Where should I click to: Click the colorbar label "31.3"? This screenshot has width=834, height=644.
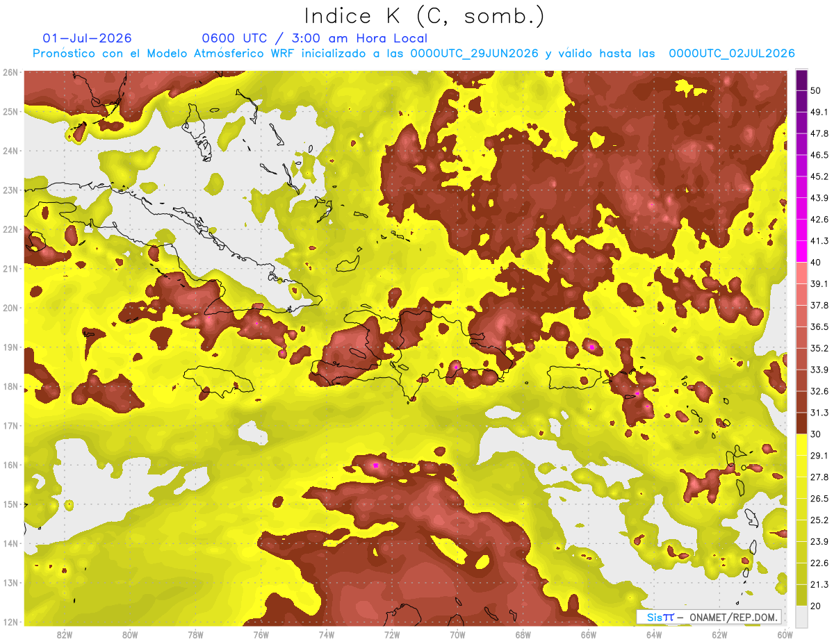click(819, 413)
